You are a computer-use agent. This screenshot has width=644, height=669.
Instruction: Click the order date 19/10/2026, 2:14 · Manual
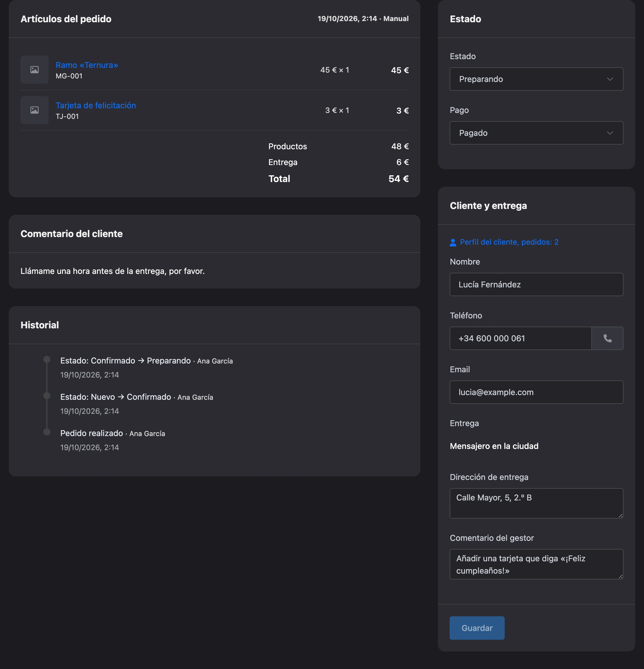click(x=363, y=19)
